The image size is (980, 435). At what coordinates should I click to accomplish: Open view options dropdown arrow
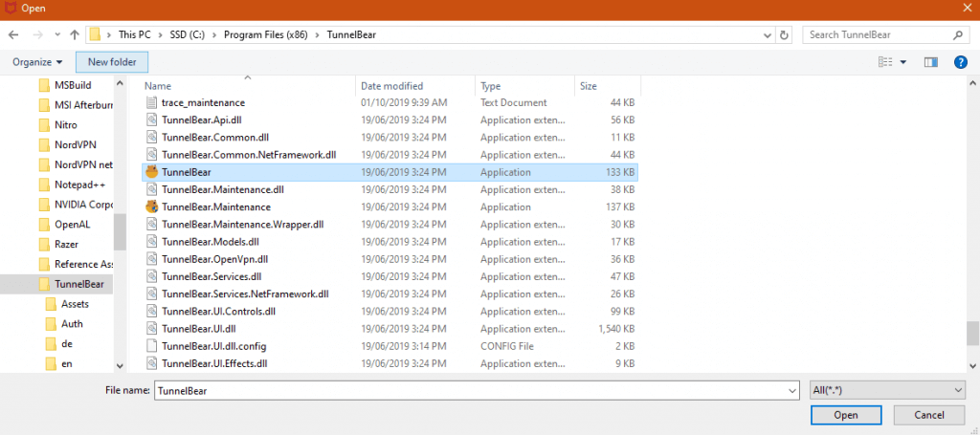903,62
